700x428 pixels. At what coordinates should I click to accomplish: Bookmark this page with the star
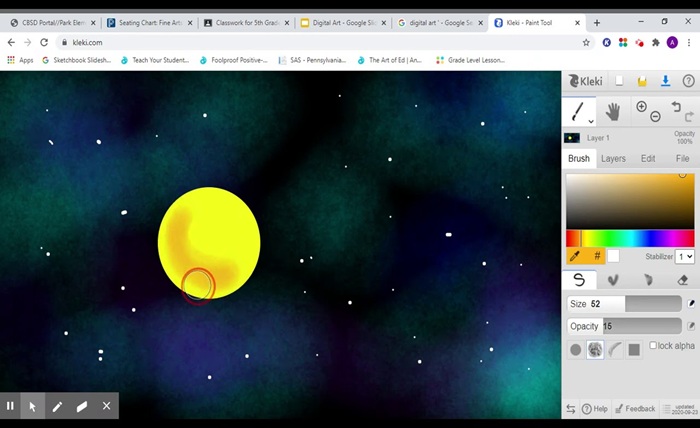point(586,42)
